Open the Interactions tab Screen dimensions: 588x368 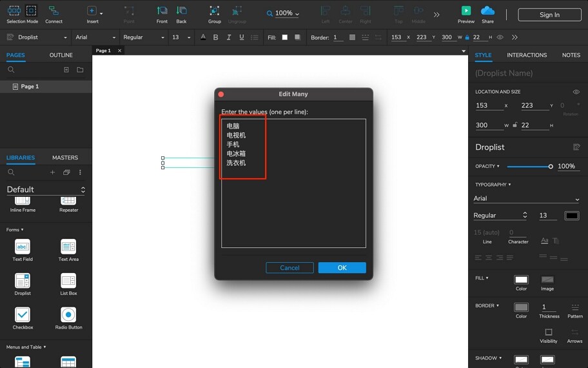[x=527, y=55]
